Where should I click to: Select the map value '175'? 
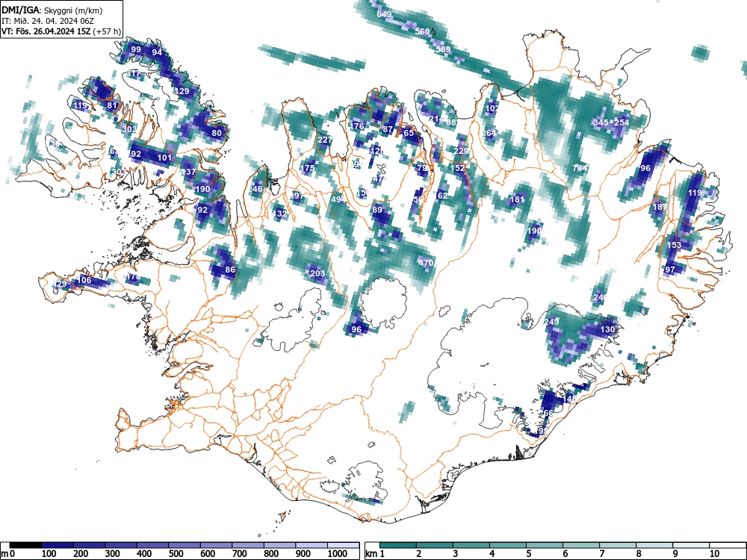click(x=309, y=168)
